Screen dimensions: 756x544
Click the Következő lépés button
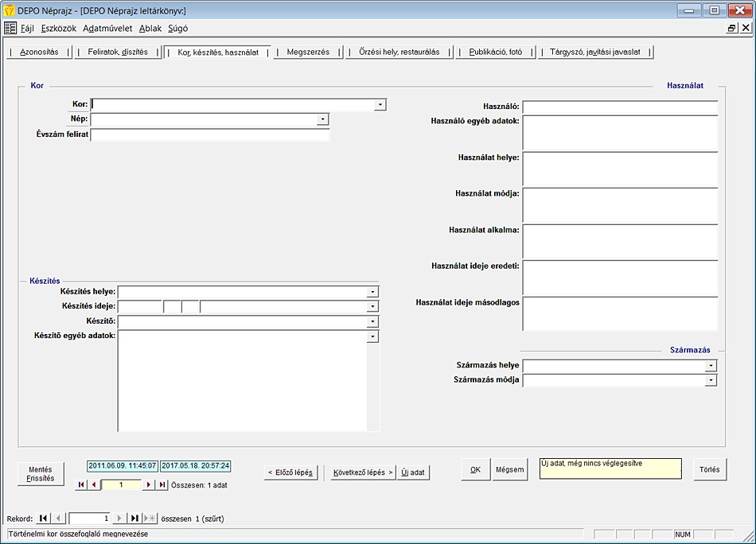[363, 472]
